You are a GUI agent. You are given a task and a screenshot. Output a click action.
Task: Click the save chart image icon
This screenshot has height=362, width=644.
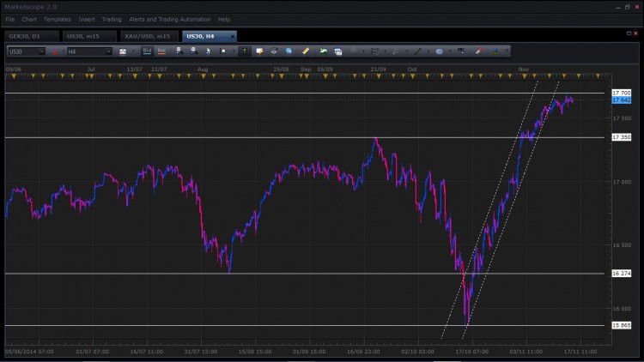click(x=324, y=51)
